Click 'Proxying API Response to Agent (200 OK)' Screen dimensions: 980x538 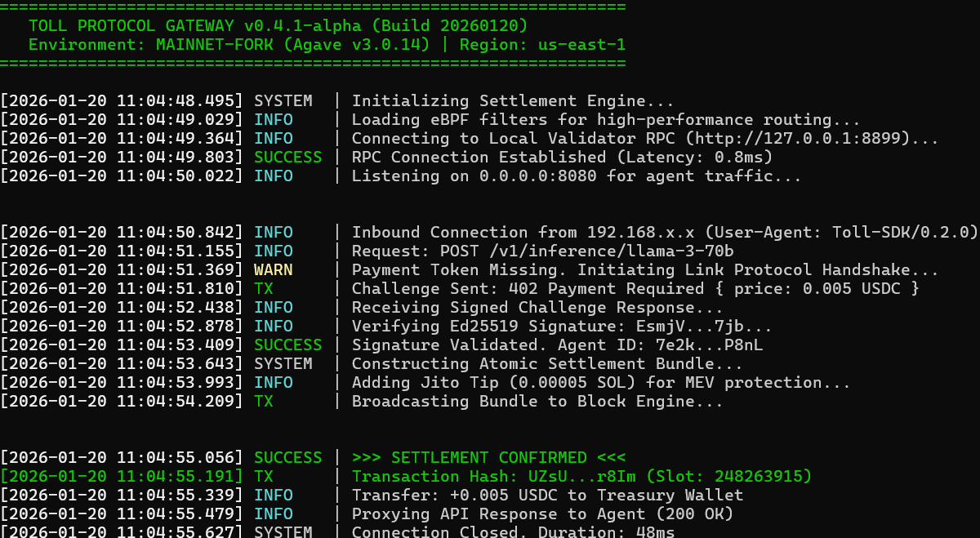tap(542, 514)
